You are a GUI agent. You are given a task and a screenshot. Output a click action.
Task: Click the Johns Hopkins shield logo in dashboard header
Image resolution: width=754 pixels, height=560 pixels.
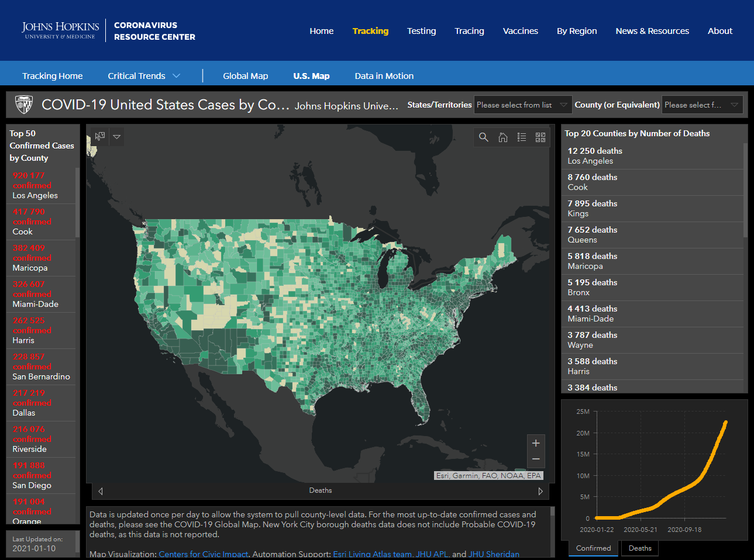(x=23, y=105)
